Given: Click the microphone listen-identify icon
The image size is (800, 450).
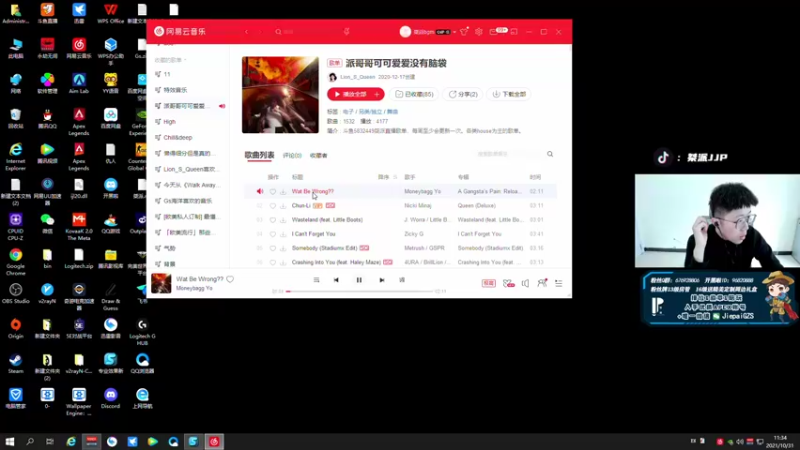Looking at the screenshot, I should tap(346, 32).
